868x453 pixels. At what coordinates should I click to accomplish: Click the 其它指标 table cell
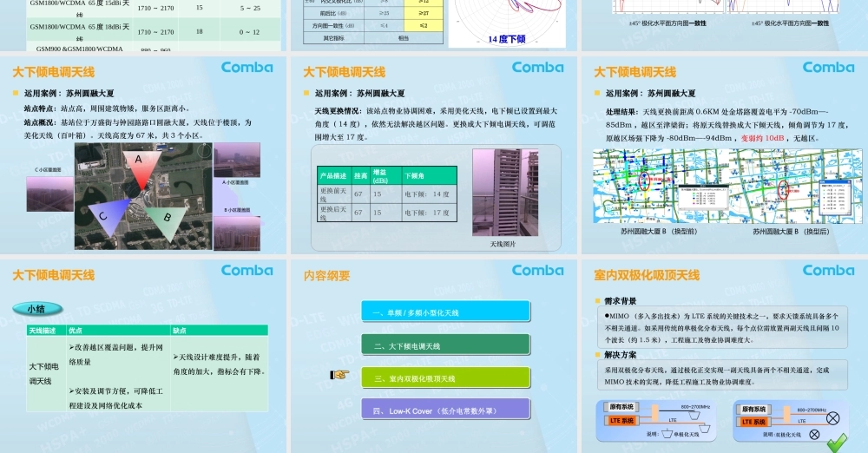[334, 38]
